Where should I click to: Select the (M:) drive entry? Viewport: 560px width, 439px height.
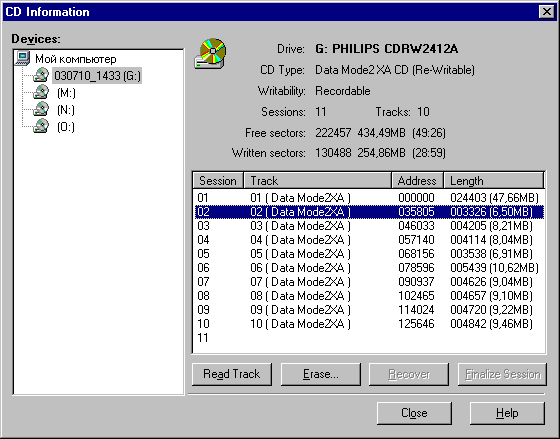point(66,93)
